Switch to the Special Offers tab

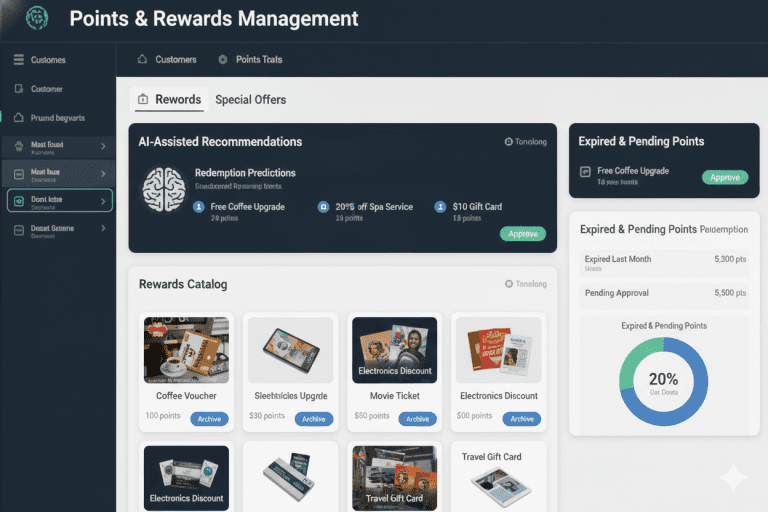pos(250,100)
